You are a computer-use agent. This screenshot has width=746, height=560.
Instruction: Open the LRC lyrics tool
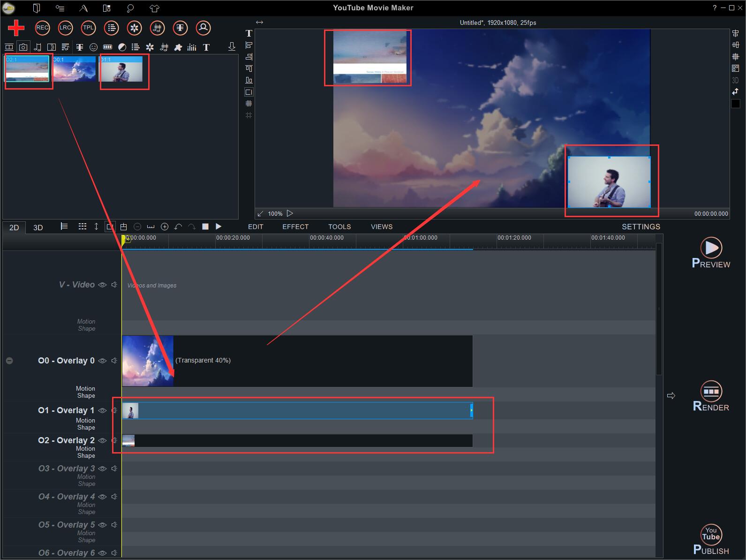[65, 28]
